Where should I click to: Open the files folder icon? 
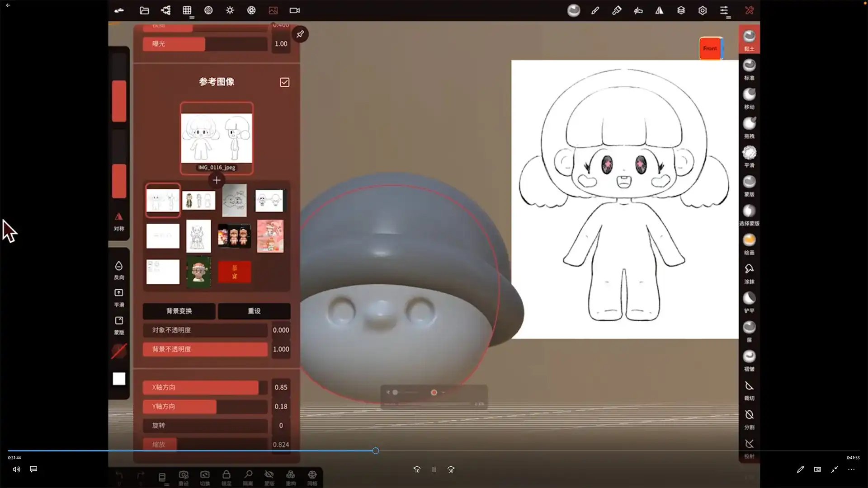[144, 10]
